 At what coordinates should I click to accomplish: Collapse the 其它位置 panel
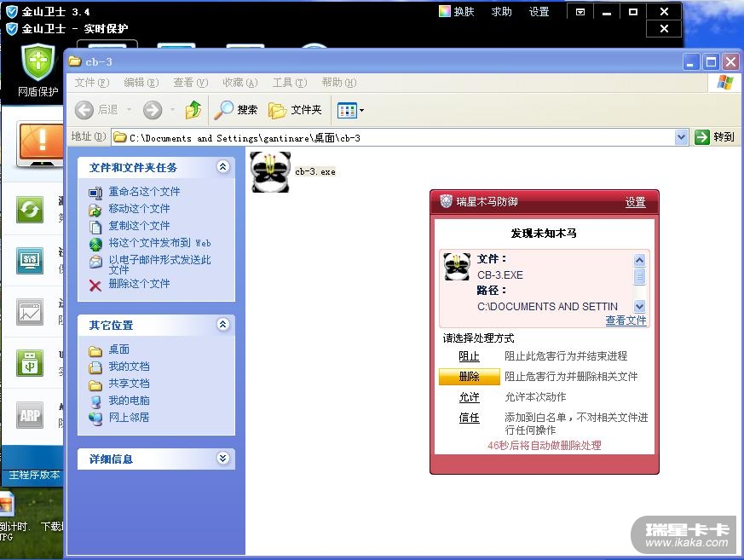click(223, 324)
